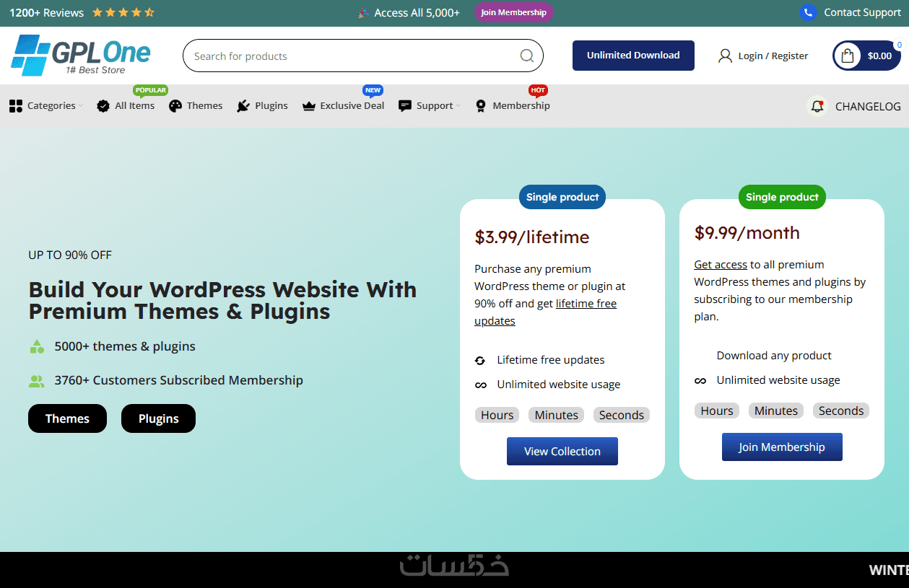Click the blue Join Membership button
This screenshot has width=909, height=588.
pyautogui.click(x=782, y=447)
